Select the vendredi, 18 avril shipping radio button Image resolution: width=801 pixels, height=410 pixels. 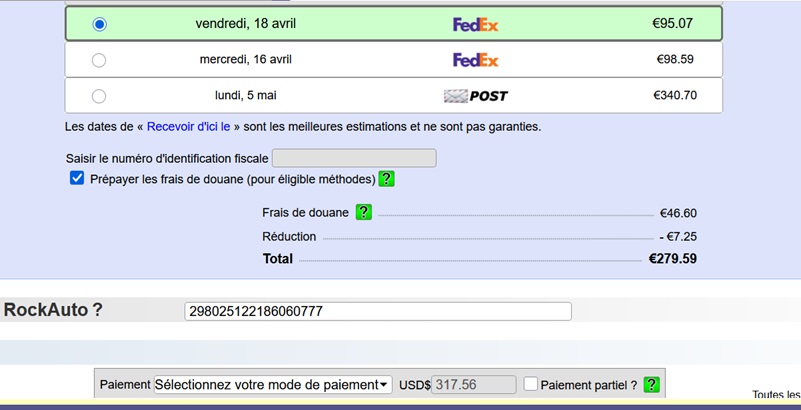pos(99,24)
